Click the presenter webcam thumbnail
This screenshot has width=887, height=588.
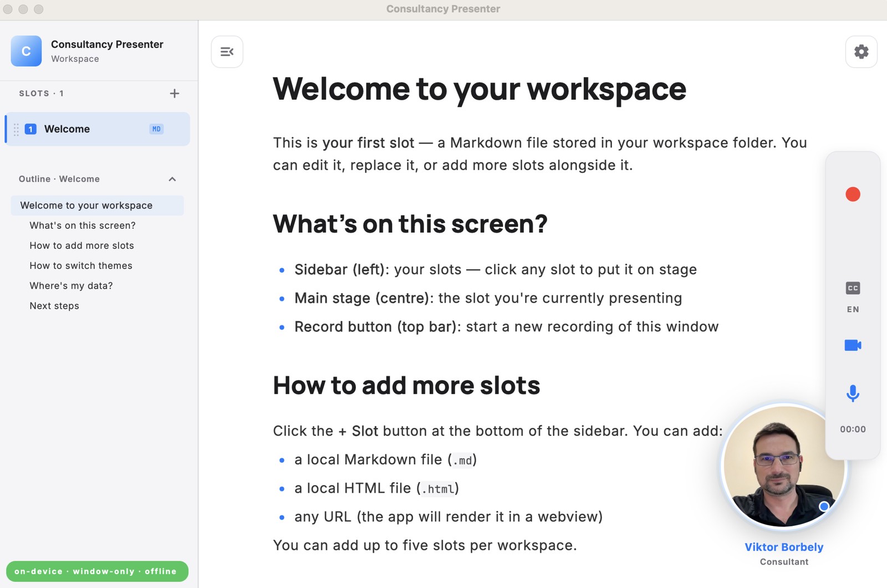pos(783,466)
